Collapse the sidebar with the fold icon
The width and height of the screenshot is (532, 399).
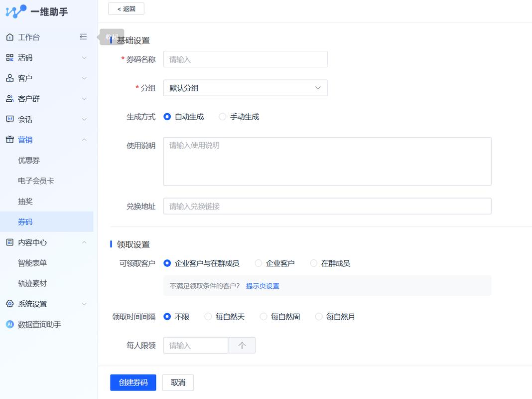[x=83, y=37]
